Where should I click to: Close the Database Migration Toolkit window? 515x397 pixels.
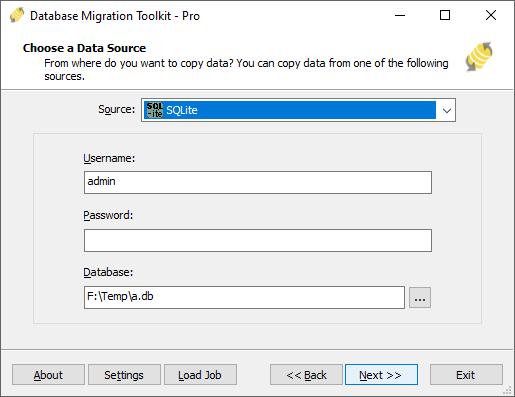(491, 15)
